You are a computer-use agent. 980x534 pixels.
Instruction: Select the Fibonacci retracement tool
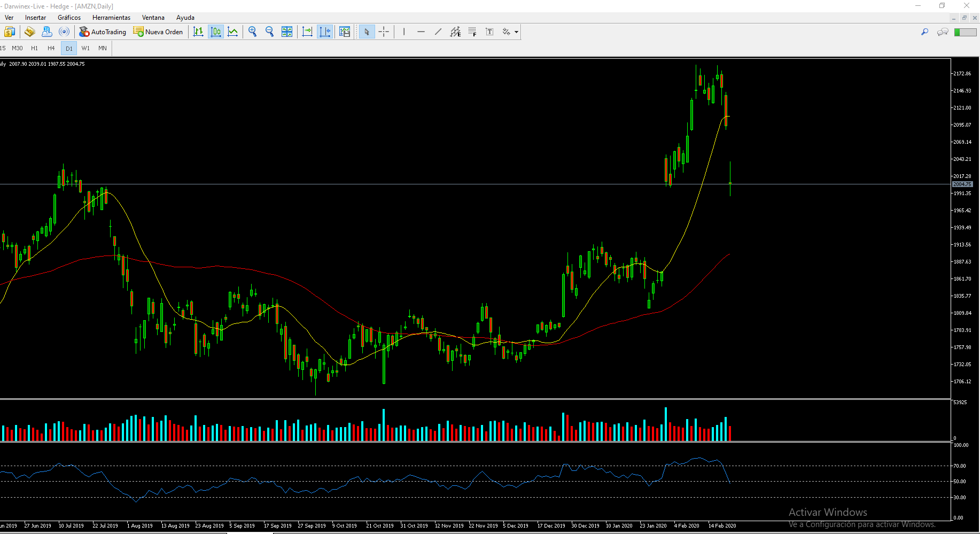pos(472,32)
